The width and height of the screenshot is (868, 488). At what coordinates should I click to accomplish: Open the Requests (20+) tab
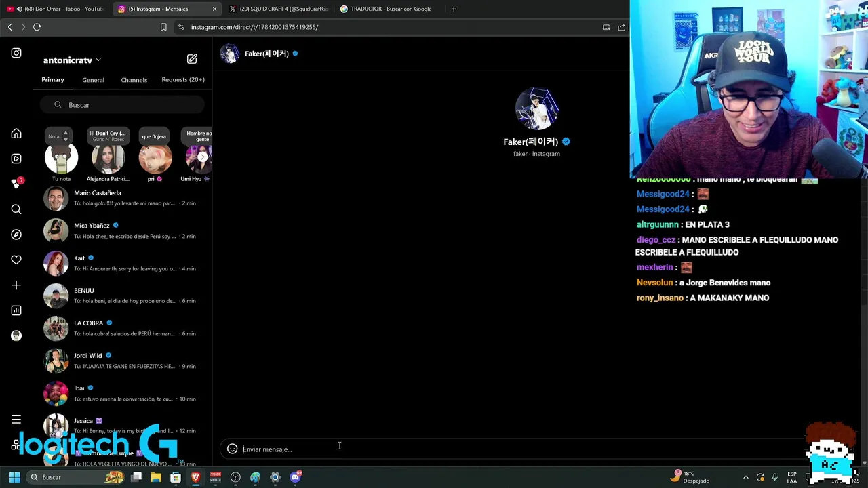[183, 80]
